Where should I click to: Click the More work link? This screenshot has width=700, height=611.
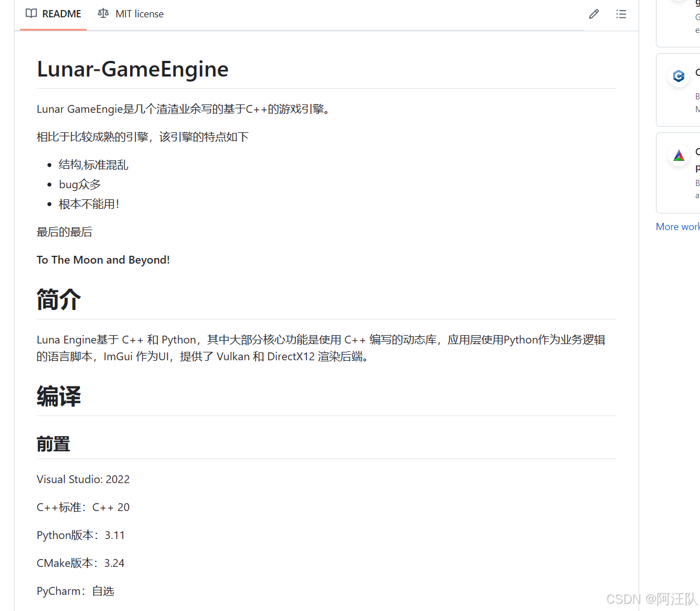[x=677, y=226]
